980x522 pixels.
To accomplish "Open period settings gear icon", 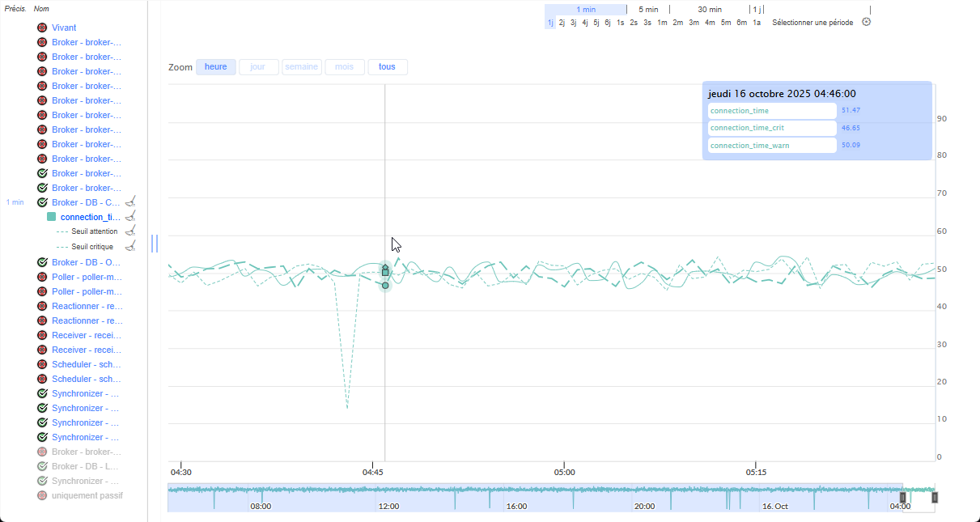I will click(x=867, y=22).
